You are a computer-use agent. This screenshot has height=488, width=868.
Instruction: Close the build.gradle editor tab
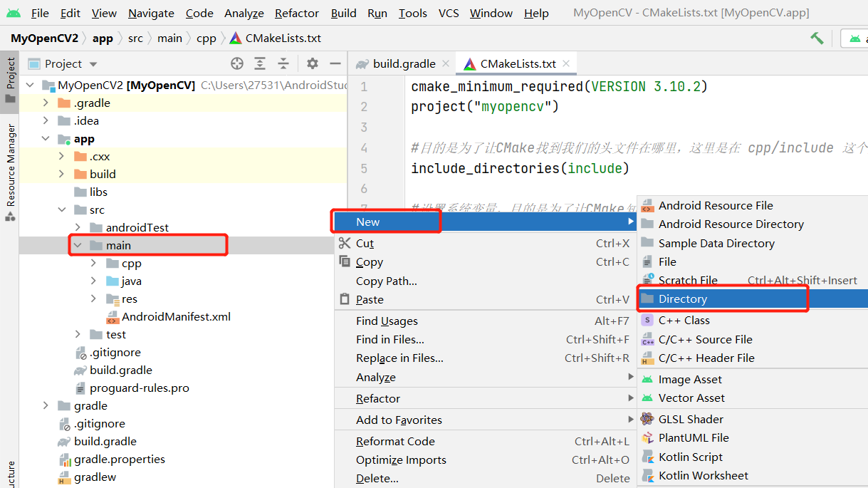pos(446,63)
